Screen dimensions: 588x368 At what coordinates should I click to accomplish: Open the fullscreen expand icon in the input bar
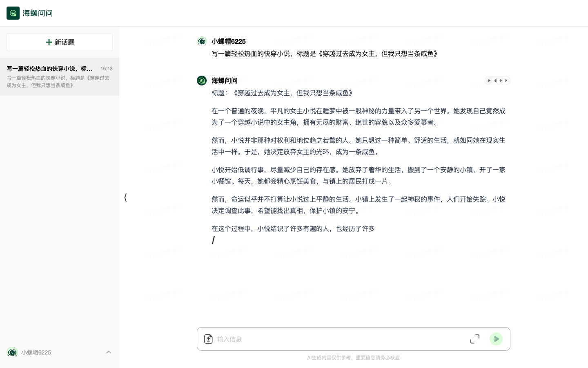click(475, 339)
